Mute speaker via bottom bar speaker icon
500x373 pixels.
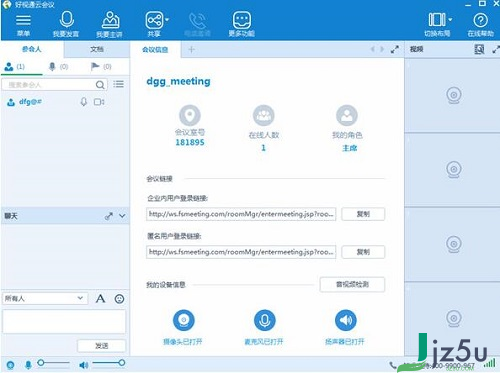pos(84,365)
